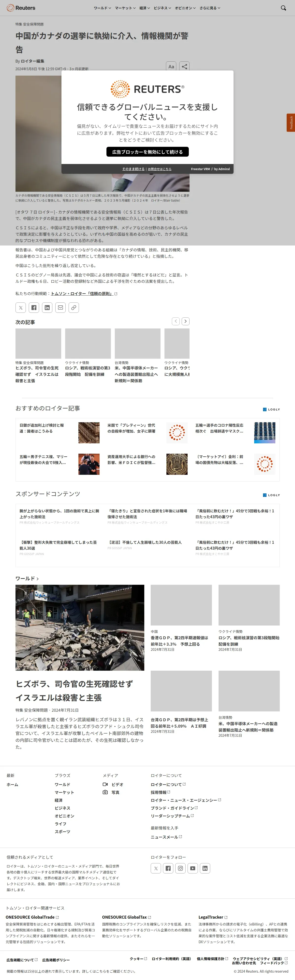Screen dimensions: 295x980
Task: Open the ワールド section heading with chevron
Action: [x=27, y=578]
